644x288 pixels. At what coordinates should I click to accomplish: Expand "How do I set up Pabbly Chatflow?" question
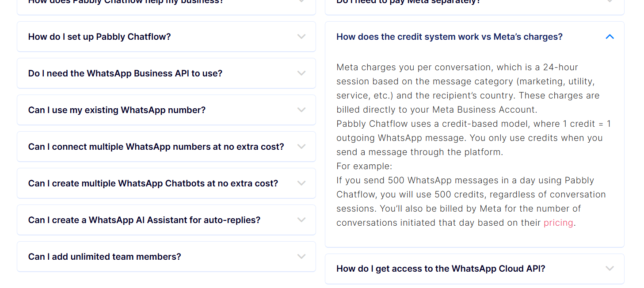click(x=99, y=37)
